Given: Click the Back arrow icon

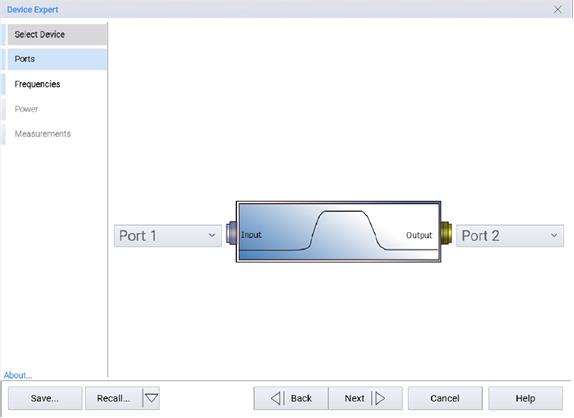Looking at the screenshot, I should (x=277, y=398).
